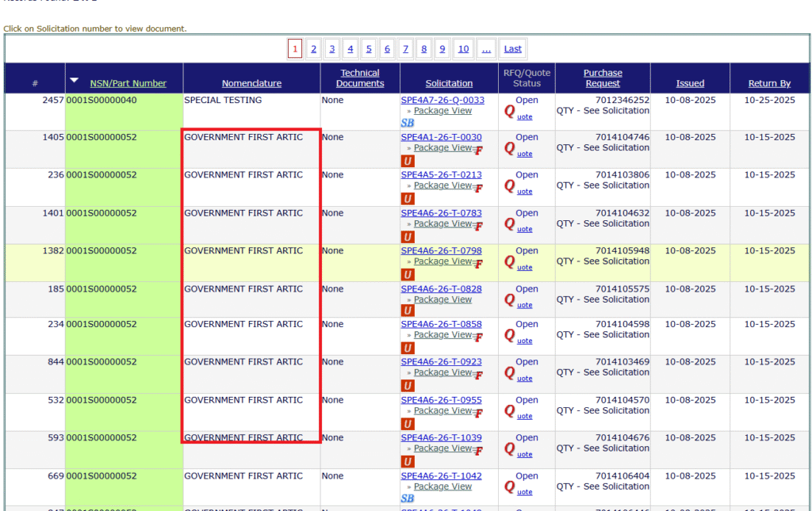Image resolution: width=812 pixels, height=511 pixels.
Task: Open Package View for SPE4A6-26-T-0828
Action: tap(442, 299)
